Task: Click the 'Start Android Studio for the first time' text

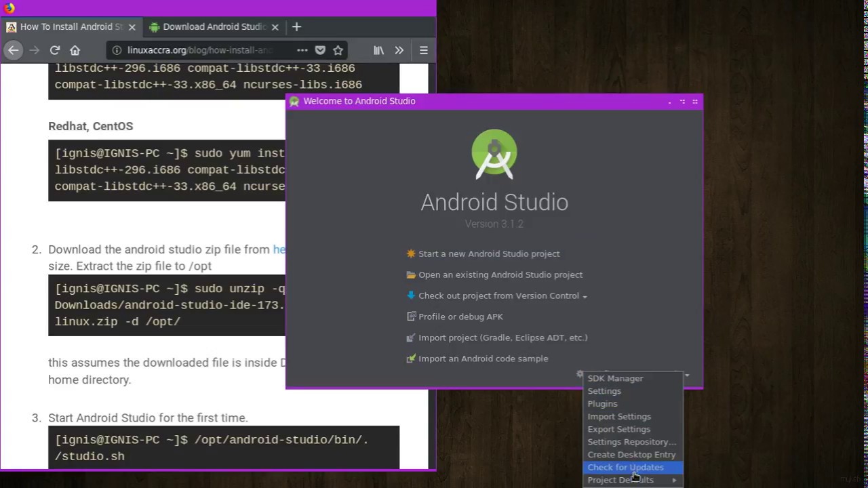Action: (148, 418)
